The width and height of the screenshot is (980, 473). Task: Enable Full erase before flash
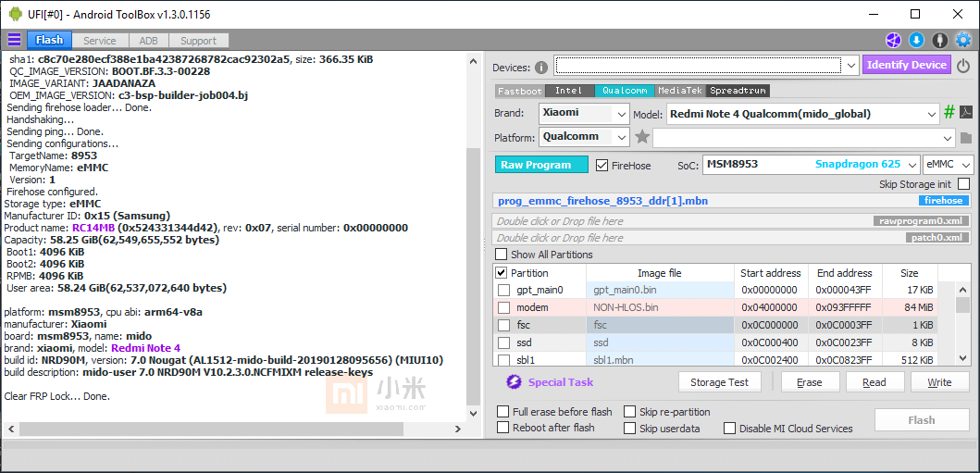click(x=502, y=412)
